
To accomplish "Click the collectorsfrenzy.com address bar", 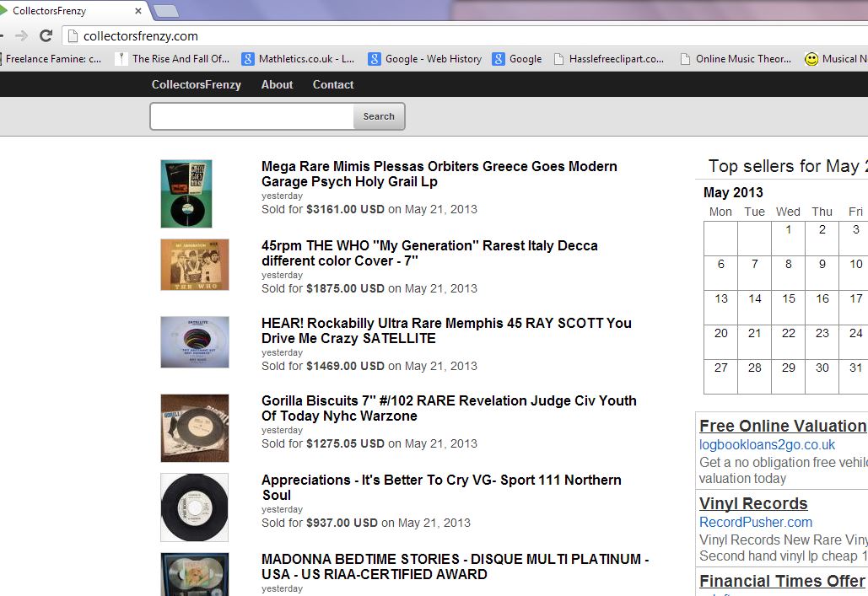I will (x=465, y=36).
